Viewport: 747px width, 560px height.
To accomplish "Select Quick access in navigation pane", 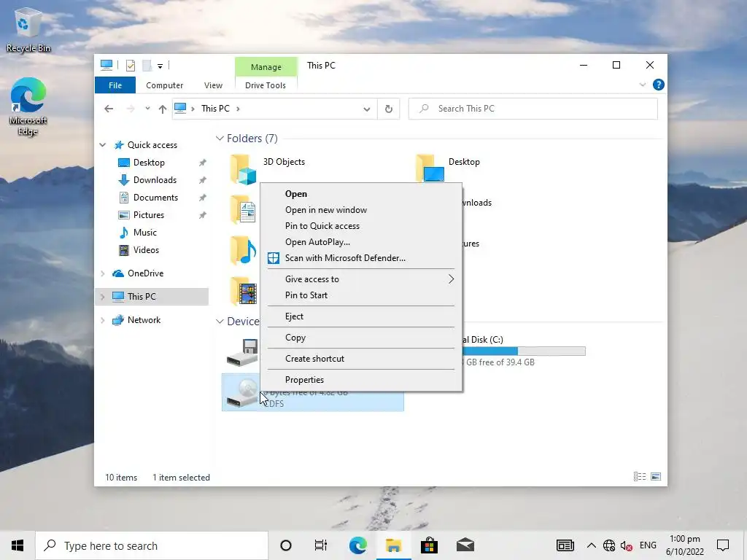I will coord(146,145).
